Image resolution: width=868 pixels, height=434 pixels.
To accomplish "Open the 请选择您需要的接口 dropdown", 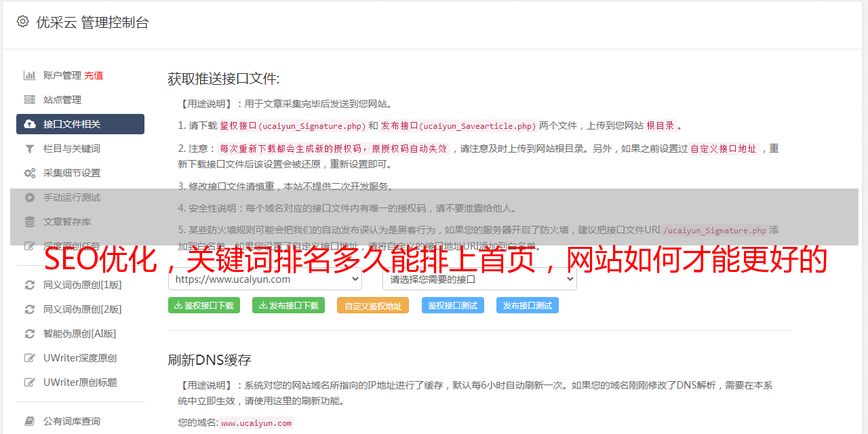I will tap(479, 279).
